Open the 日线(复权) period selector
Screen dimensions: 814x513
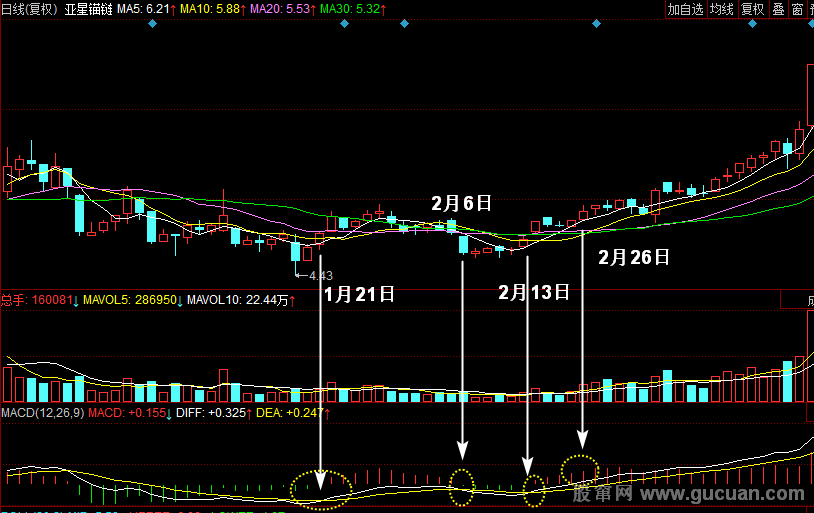(29, 9)
